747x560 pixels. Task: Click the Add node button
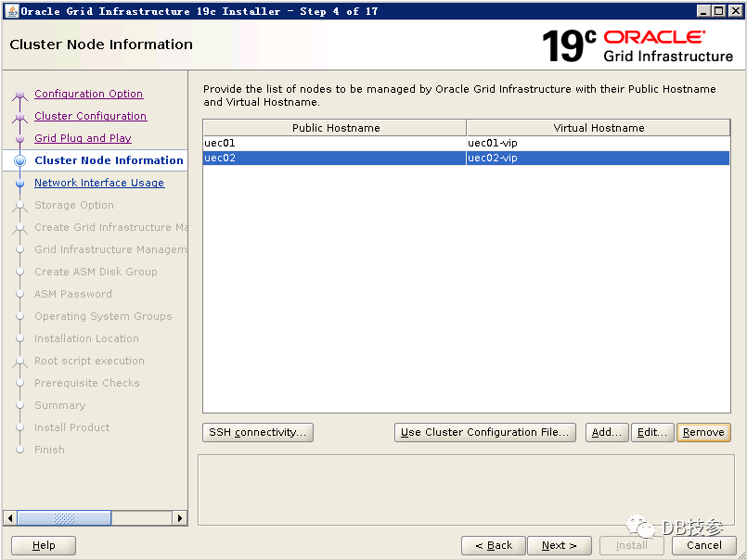click(x=607, y=432)
